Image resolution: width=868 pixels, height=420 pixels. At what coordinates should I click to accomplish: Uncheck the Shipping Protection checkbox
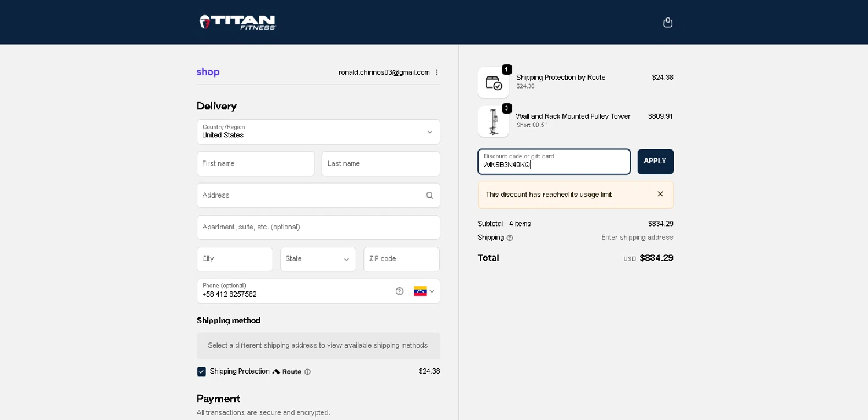coord(201,372)
